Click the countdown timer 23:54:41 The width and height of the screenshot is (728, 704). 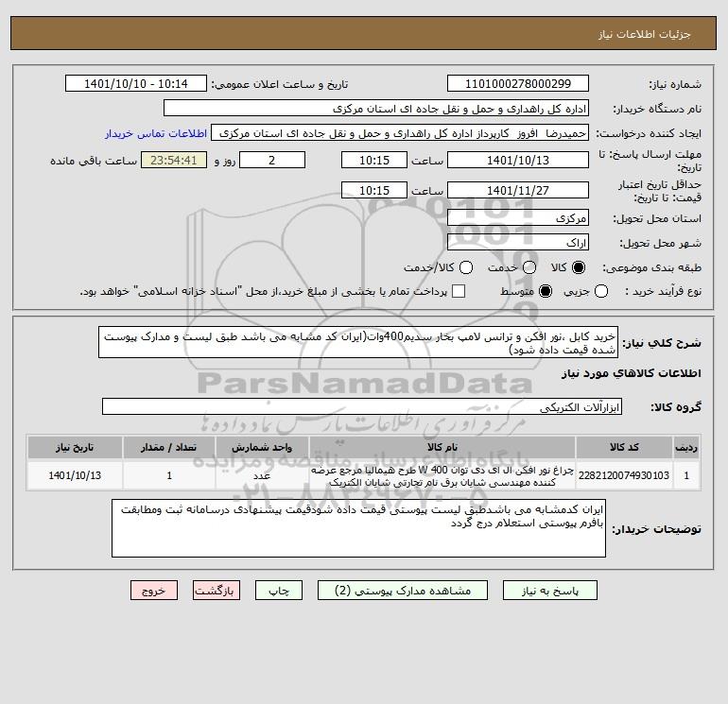[x=174, y=160]
